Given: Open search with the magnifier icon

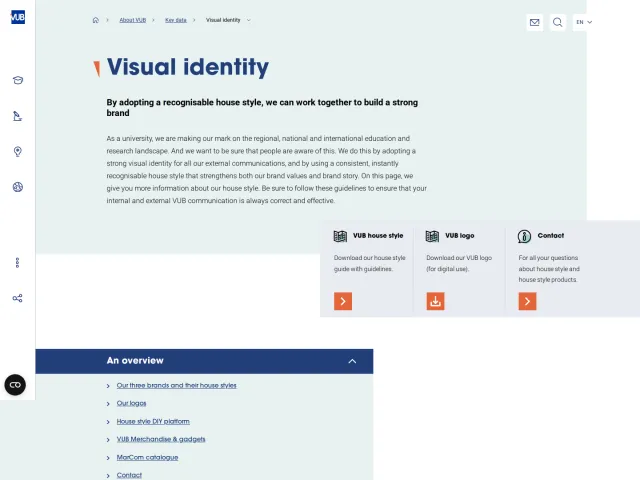Looking at the screenshot, I should point(558,22).
